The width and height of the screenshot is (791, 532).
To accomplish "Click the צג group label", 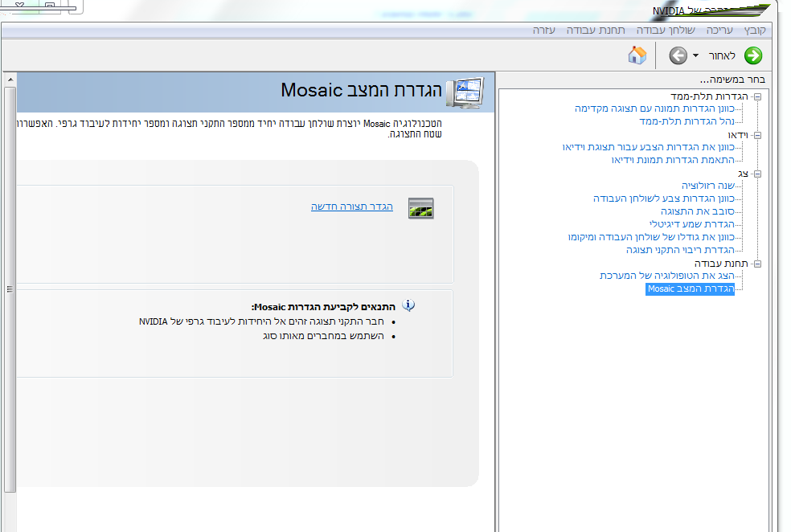I will [x=743, y=174].
